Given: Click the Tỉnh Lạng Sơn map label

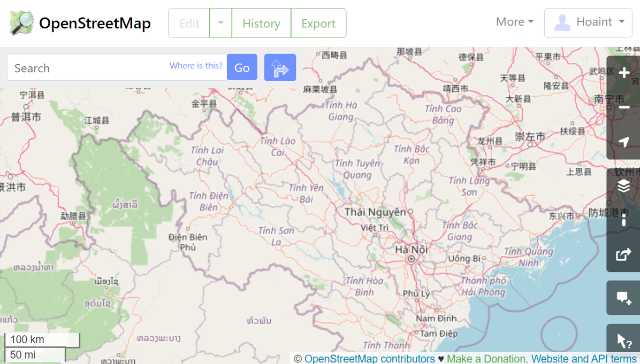Looking at the screenshot, I should 469,187.
